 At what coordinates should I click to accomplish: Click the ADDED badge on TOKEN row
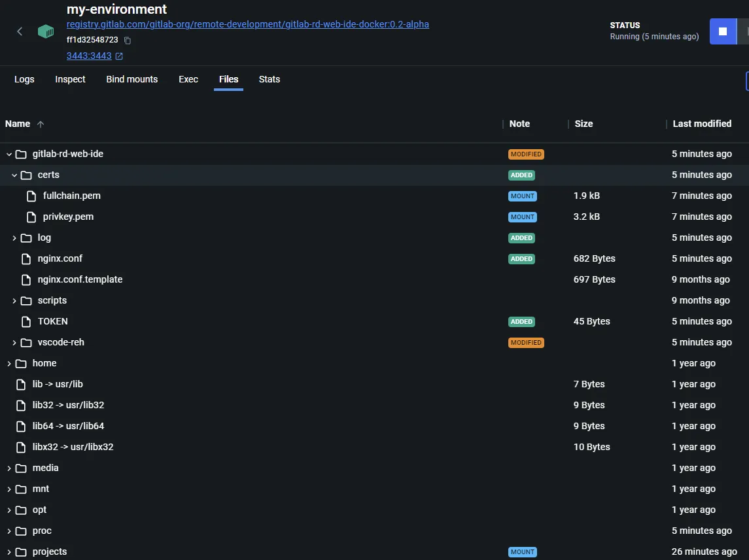coord(521,322)
